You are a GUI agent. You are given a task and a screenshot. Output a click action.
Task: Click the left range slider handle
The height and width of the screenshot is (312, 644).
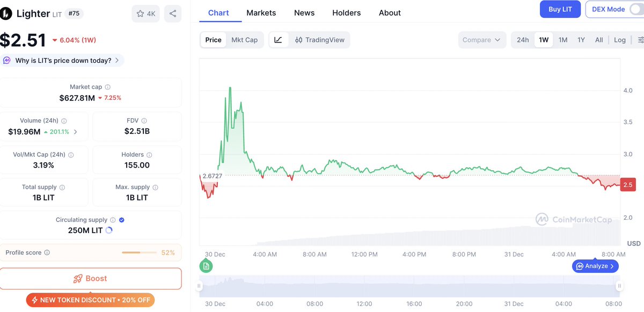click(200, 286)
